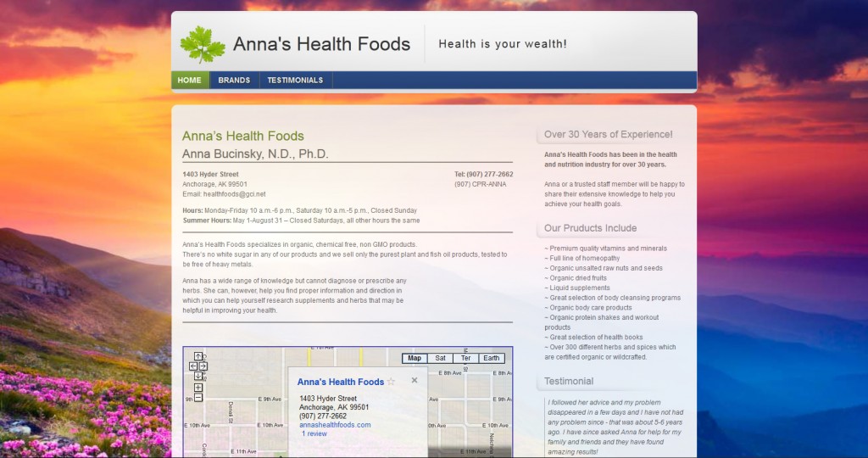Open Anna's Health Foods title in the map popup
Image resolution: width=868 pixels, height=458 pixels.
[x=341, y=382]
